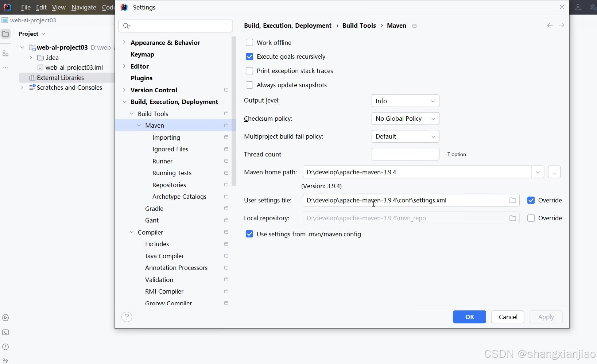Navigate forward in Settings history

(562, 25)
